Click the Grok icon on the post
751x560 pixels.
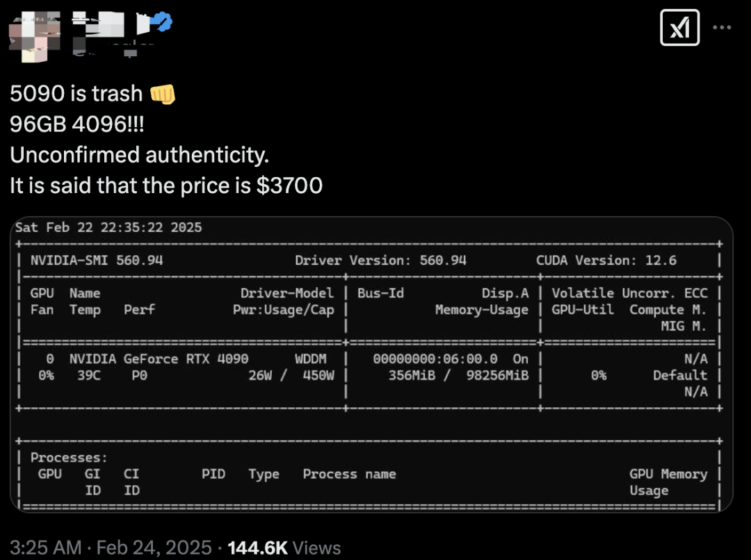(679, 28)
